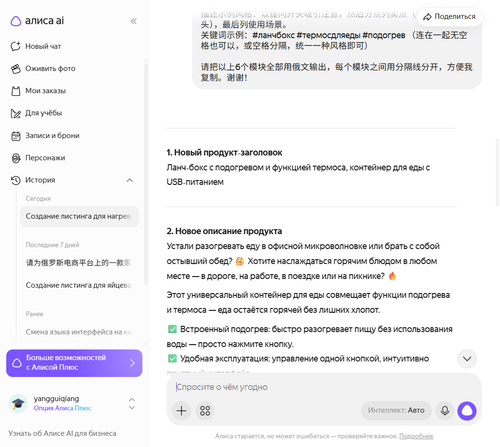
Task: Expand the yangguiqiang account menu chevrons
Action: click(x=132, y=403)
